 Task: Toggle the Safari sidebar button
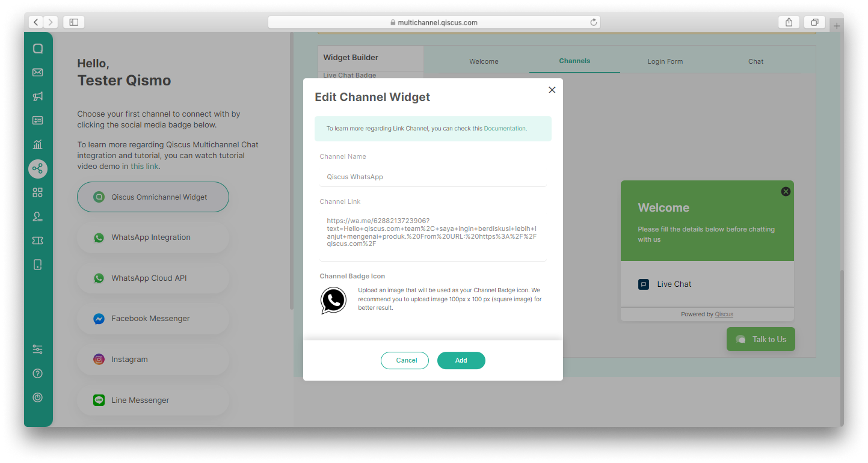point(73,22)
